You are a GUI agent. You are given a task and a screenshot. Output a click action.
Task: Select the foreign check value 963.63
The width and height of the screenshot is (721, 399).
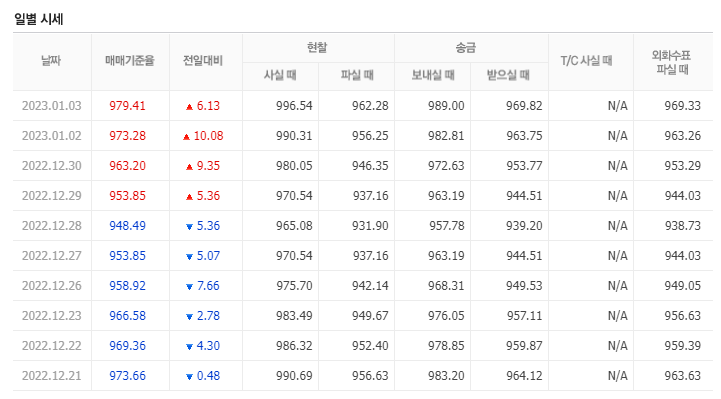[682, 376]
